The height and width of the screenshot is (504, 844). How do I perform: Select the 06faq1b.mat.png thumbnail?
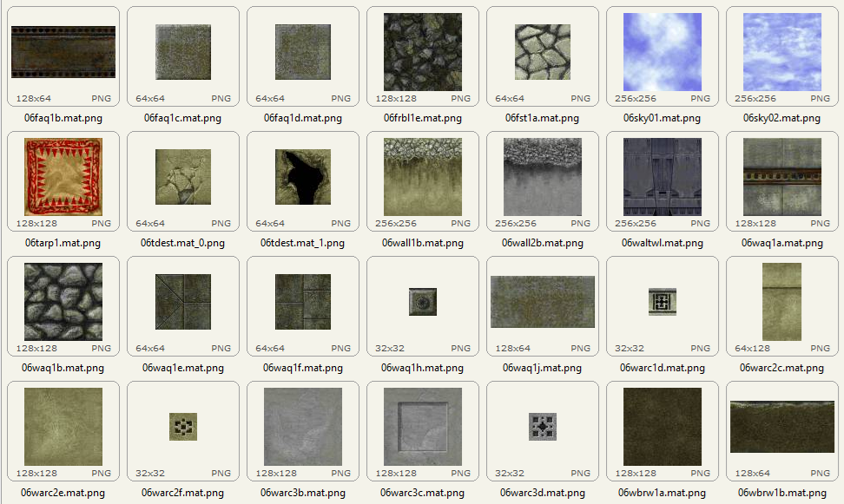63,52
